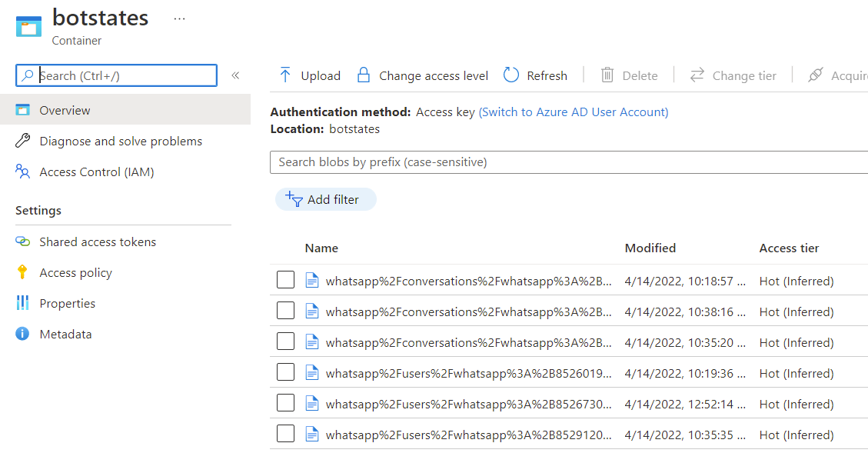Select the checkbox for the 12:52:14 blob
Image resolution: width=868 pixels, height=473 pixels.
(x=286, y=403)
